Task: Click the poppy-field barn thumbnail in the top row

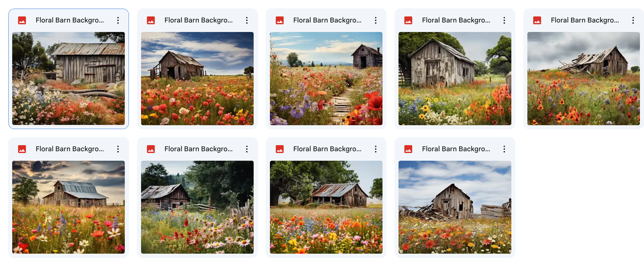Action: (197, 79)
